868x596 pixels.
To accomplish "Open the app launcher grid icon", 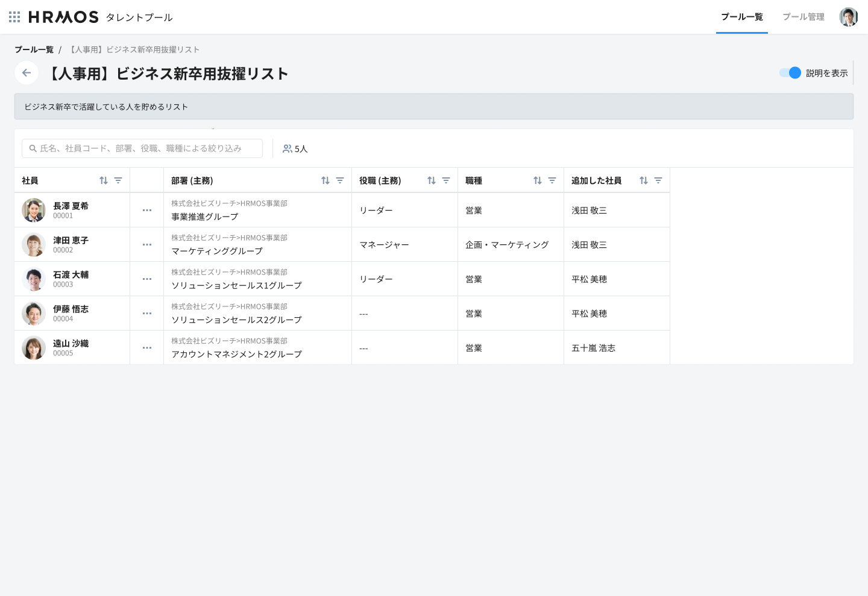I will [14, 17].
